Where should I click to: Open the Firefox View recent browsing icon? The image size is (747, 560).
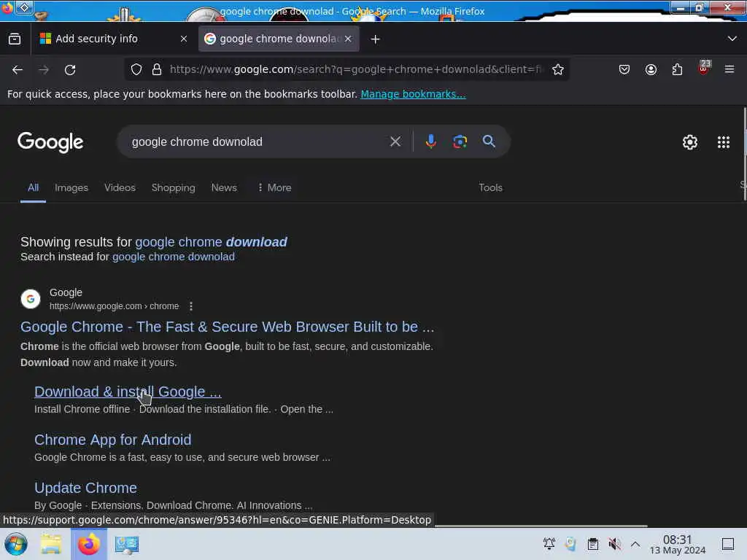point(15,39)
